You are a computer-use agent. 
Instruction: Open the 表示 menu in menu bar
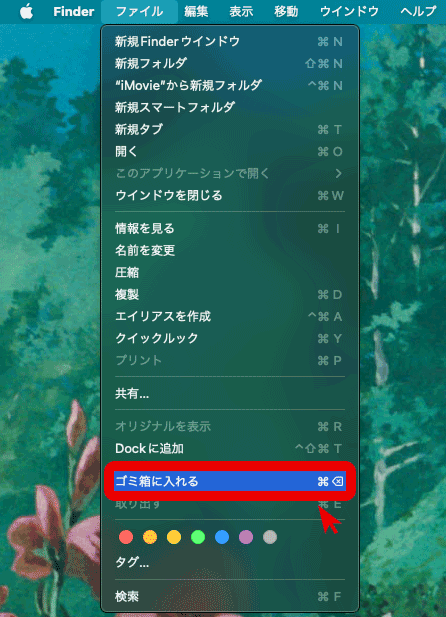point(241,11)
